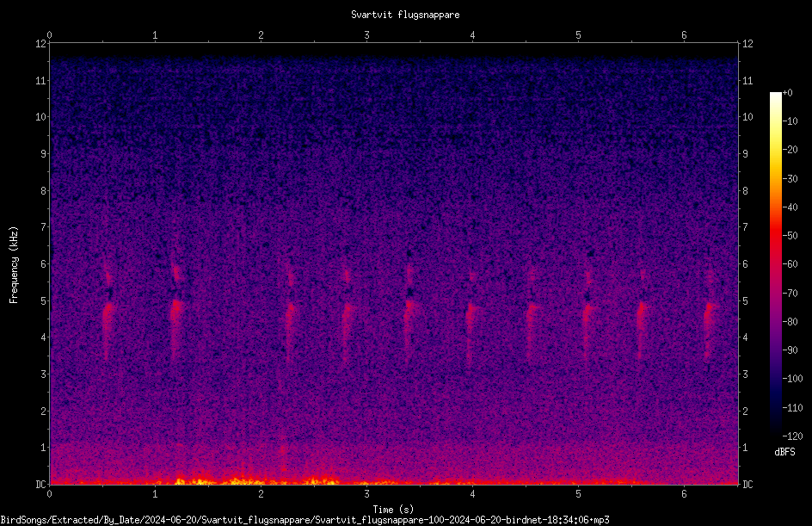This screenshot has width=812, height=526.
Task: Click the DC label on left axis
Action: tap(40, 484)
